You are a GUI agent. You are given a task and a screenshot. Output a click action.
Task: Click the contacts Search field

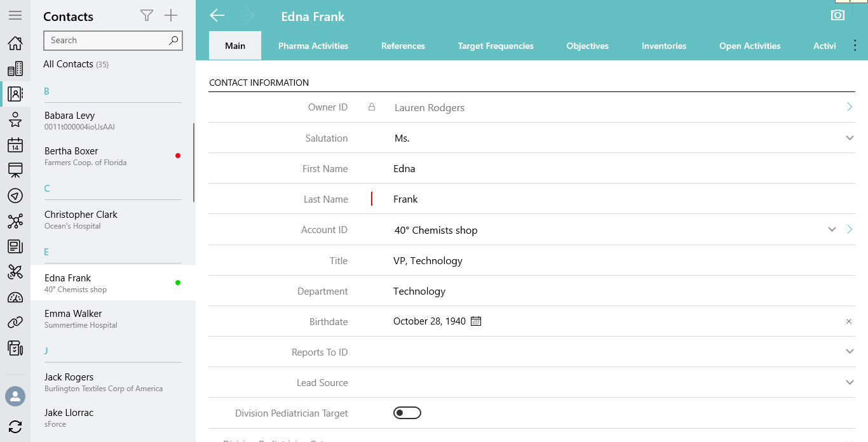[x=105, y=41]
